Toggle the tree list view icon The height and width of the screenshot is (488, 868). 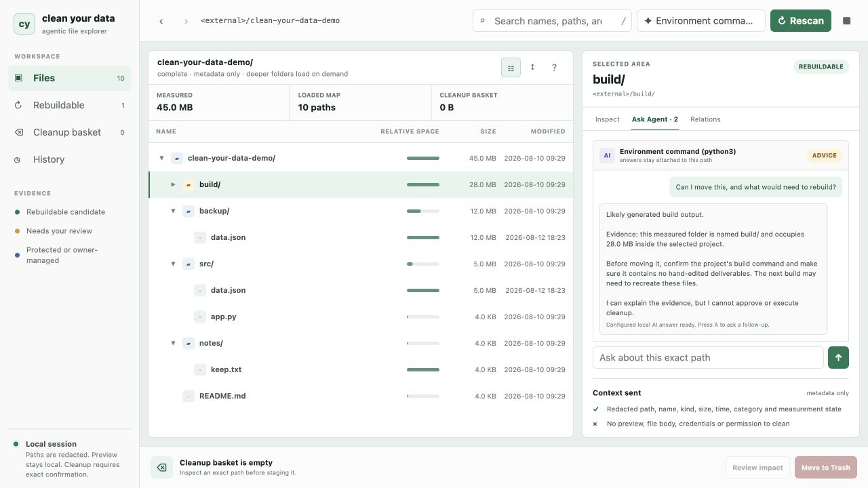coord(511,67)
